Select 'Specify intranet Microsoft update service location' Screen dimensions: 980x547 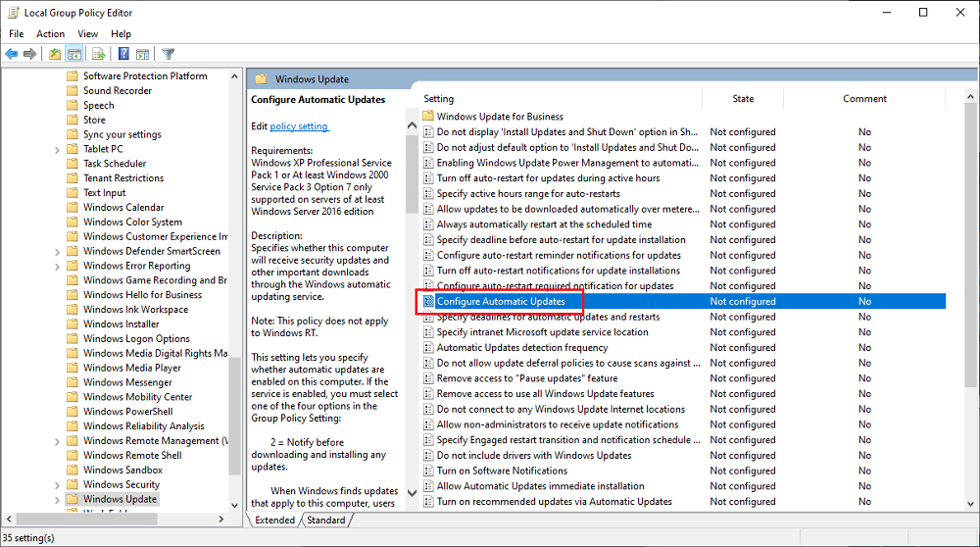click(x=543, y=332)
